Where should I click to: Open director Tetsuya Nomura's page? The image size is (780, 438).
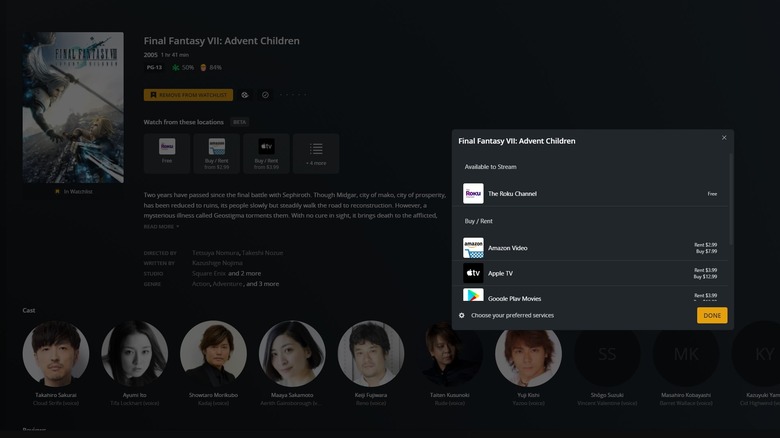click(217, 253)
